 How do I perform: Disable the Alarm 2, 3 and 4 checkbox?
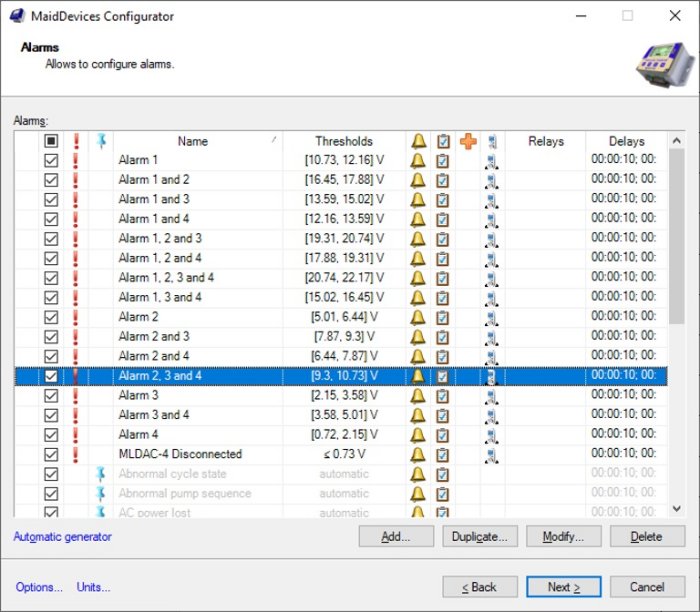pos(51,376)
